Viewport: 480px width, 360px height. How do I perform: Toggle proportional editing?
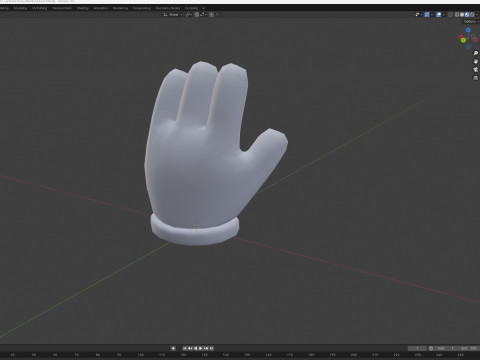click(211, 15)
